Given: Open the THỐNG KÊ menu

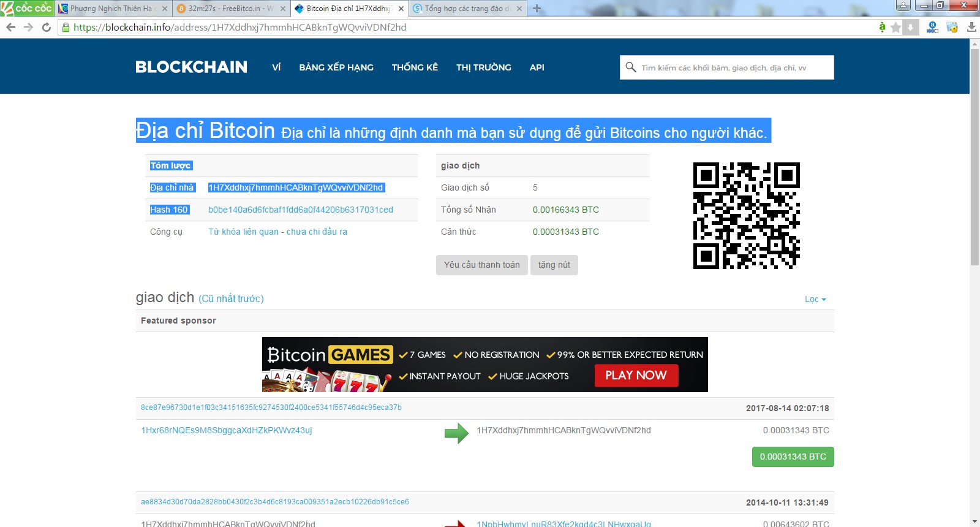Looking at the screenshot, I should pyautogui.click(x=415, y=67).
